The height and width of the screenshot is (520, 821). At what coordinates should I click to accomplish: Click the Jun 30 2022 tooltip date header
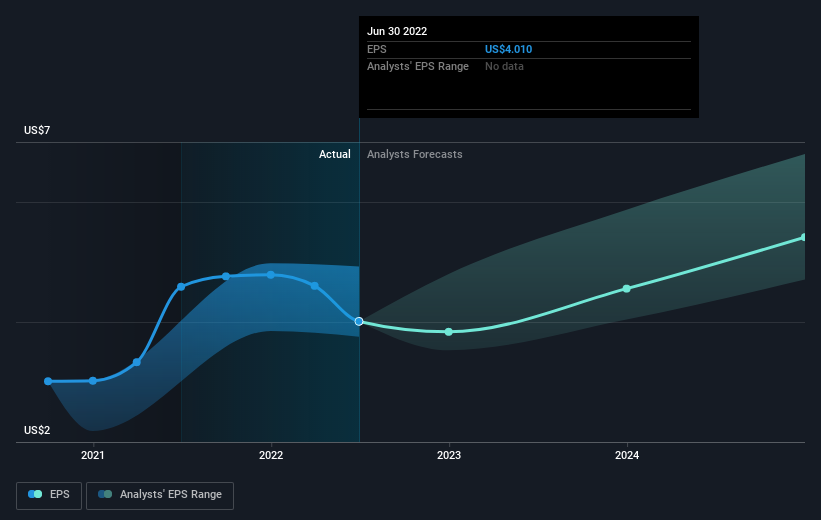pyautogui.click(x=397, y=31)
